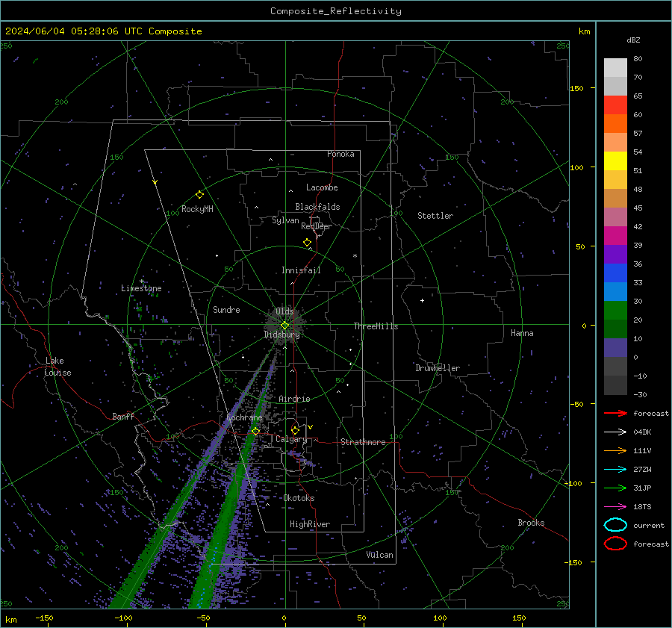Click the white 04DK arrow icon

615,432
